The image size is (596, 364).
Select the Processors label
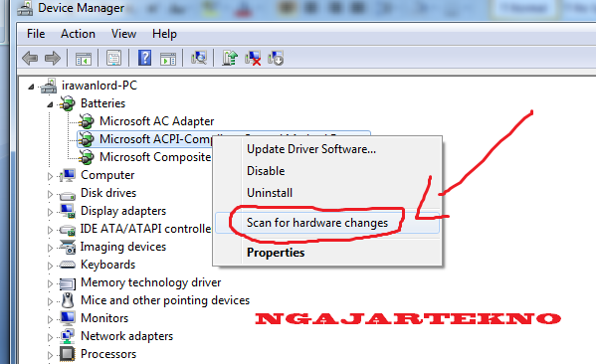(x=108, y=354)
